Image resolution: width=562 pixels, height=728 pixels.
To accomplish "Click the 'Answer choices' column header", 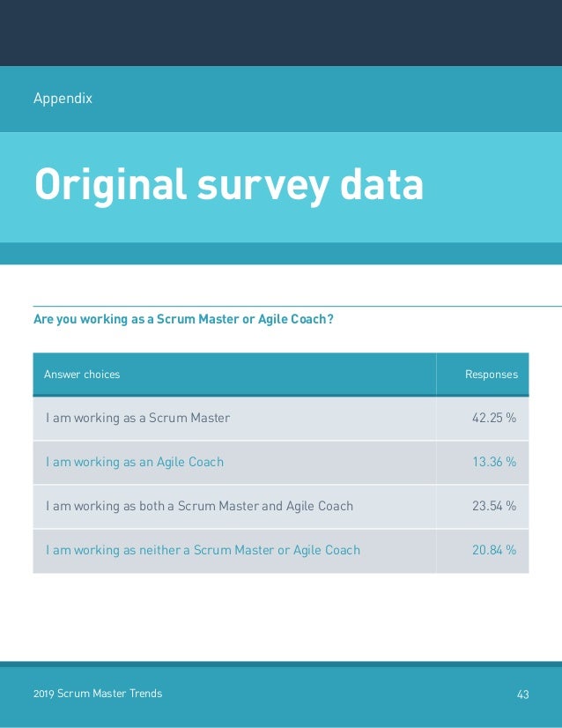I will click(x=82, y=375).
